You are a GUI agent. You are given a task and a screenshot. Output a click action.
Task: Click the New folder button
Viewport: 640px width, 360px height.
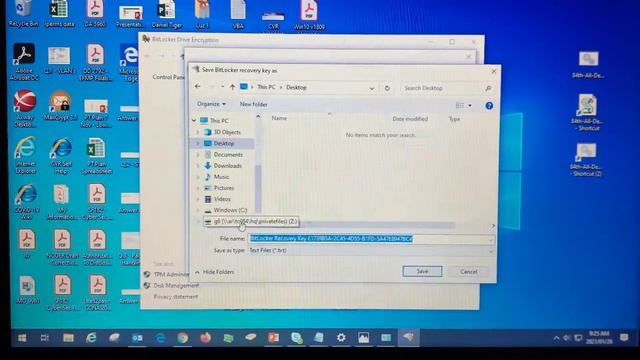253,104
